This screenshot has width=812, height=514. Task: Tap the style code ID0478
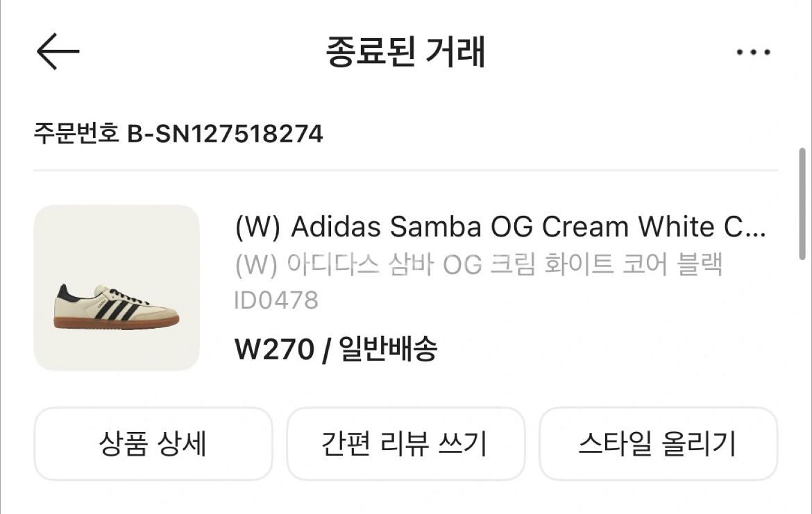tap(276, 300)
